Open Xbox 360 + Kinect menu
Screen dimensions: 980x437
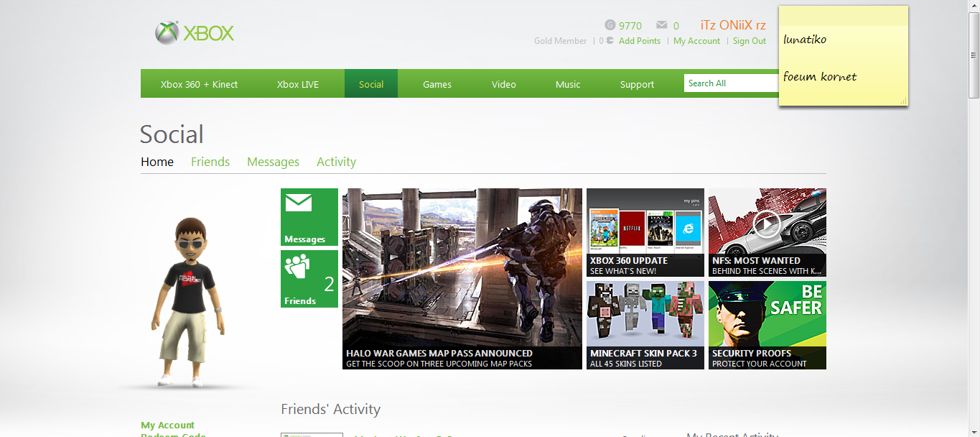(199, 84)
